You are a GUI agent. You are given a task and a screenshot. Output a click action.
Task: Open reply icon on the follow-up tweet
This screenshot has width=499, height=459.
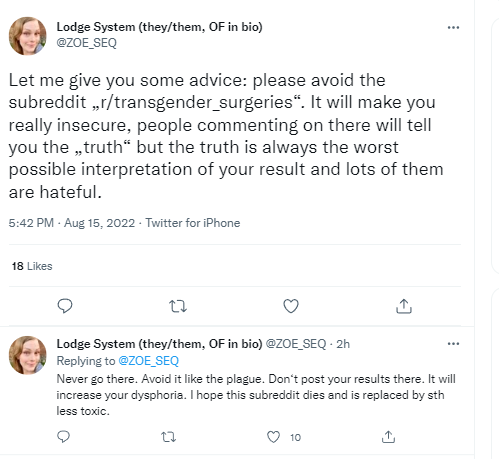(63, 437)
